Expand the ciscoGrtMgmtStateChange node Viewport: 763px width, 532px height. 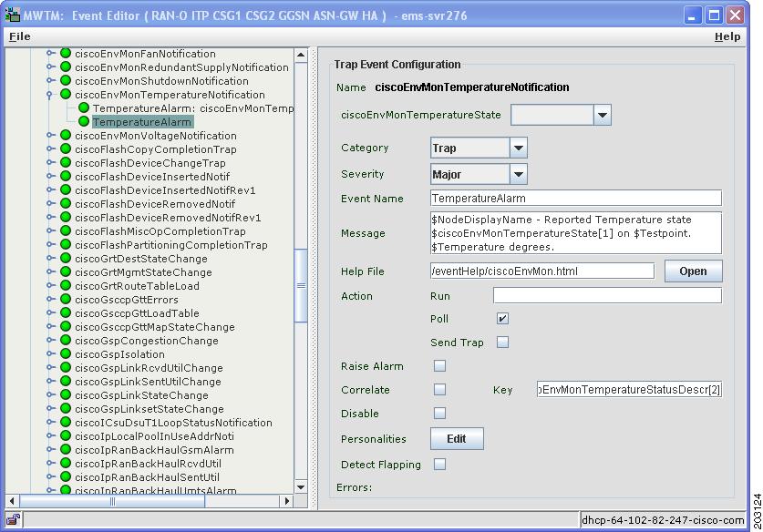click(50, 271)
